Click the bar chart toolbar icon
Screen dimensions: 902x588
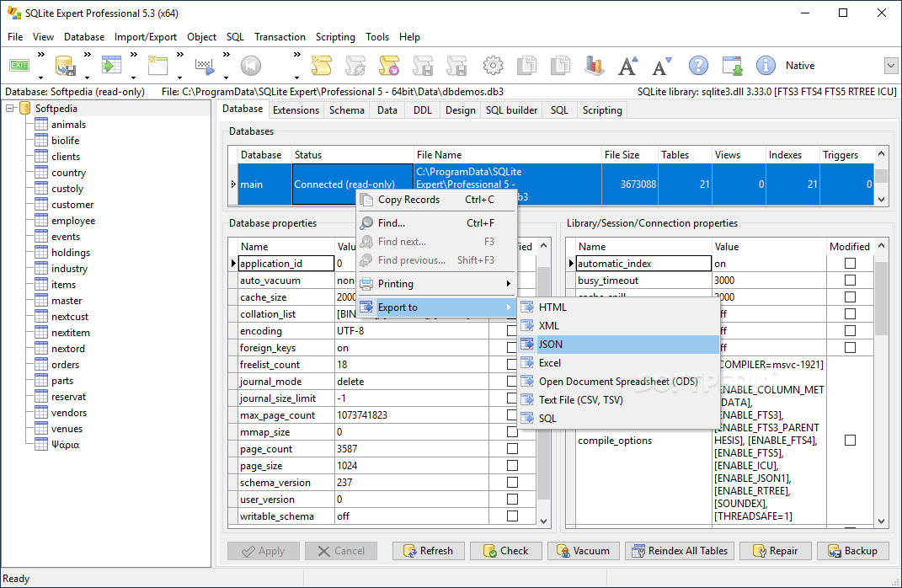tap(594, 66)
